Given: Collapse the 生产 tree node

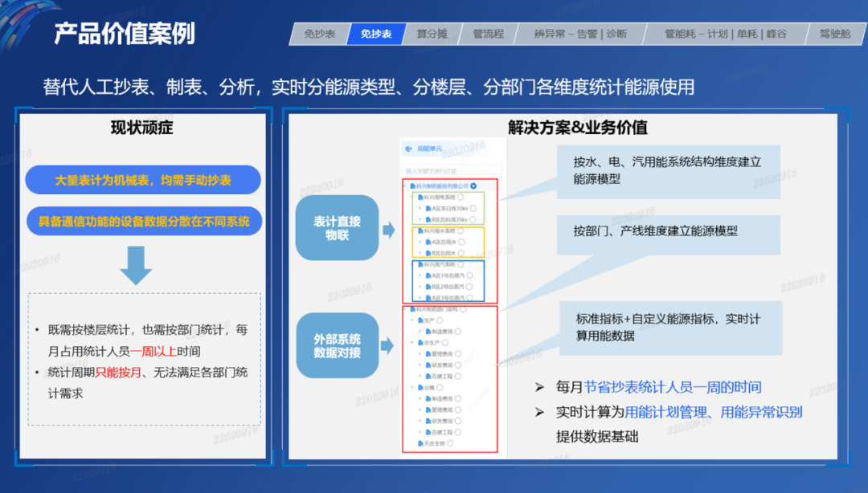Looking at the screenshot, I should tap(413, 320).
